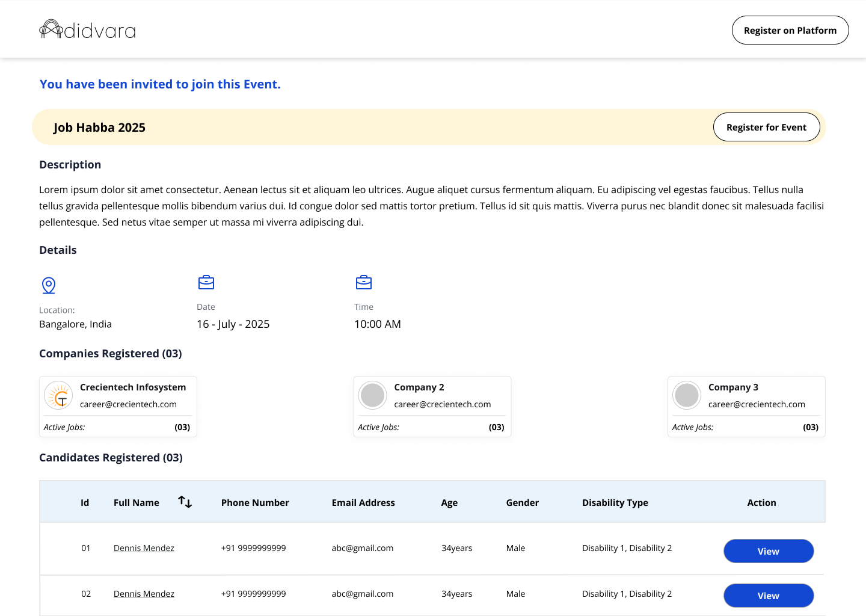Screen dimensions: 866x616
Task: Click the email abc@gmail.com in row 01
Action: [x=363, y=548]
